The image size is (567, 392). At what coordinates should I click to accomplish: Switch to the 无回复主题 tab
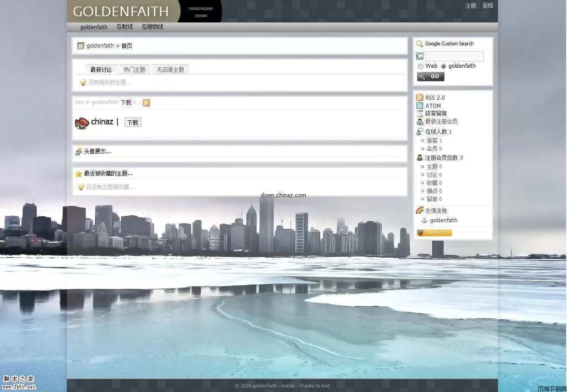click(x=170, y=69)
